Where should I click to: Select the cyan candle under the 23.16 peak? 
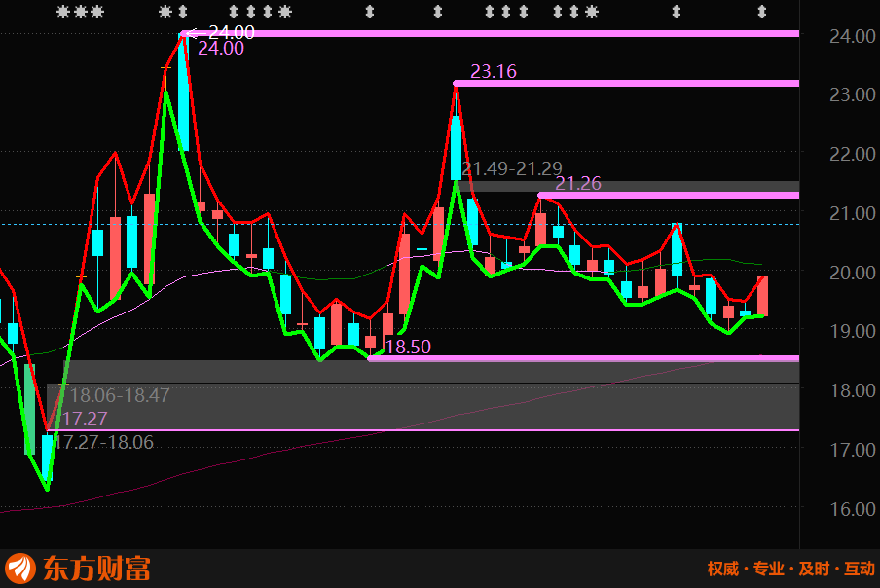(x=457, y=148)
